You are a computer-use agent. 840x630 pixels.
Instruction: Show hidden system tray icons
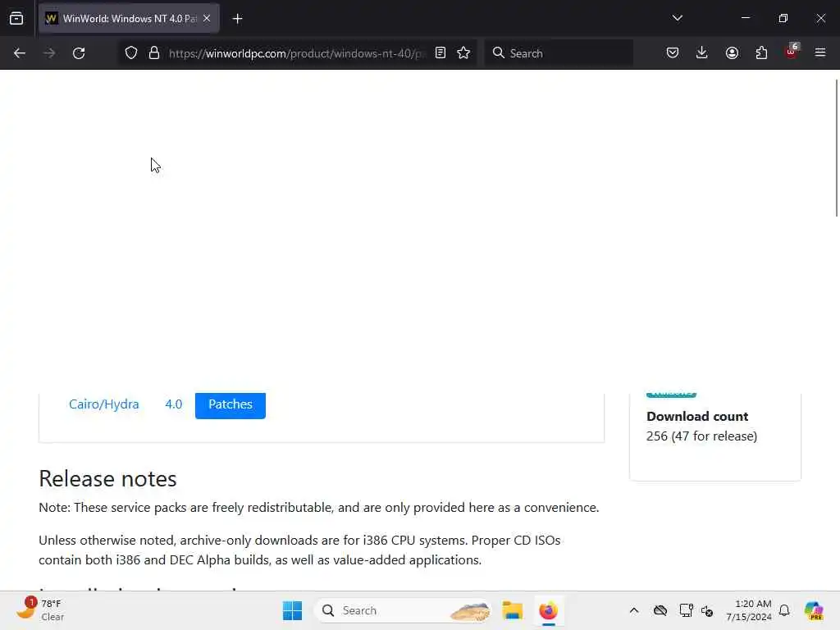click(x=634, y=610)
